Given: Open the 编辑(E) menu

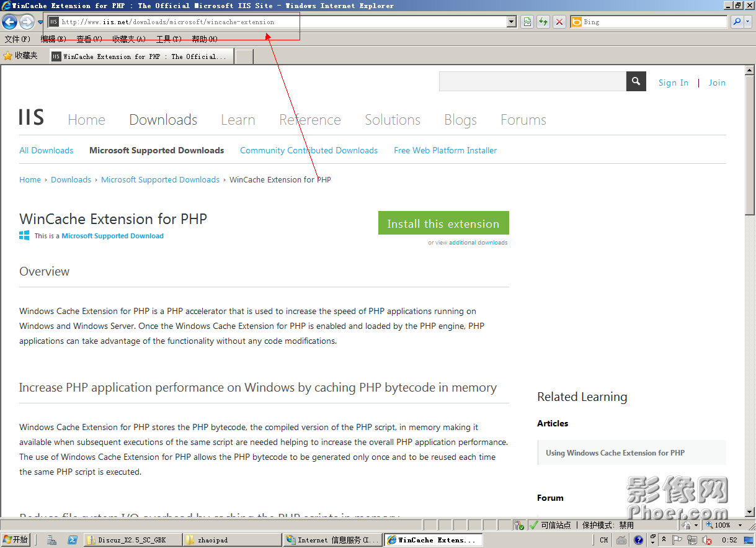Looking at the screenshot, I should 53,39.
